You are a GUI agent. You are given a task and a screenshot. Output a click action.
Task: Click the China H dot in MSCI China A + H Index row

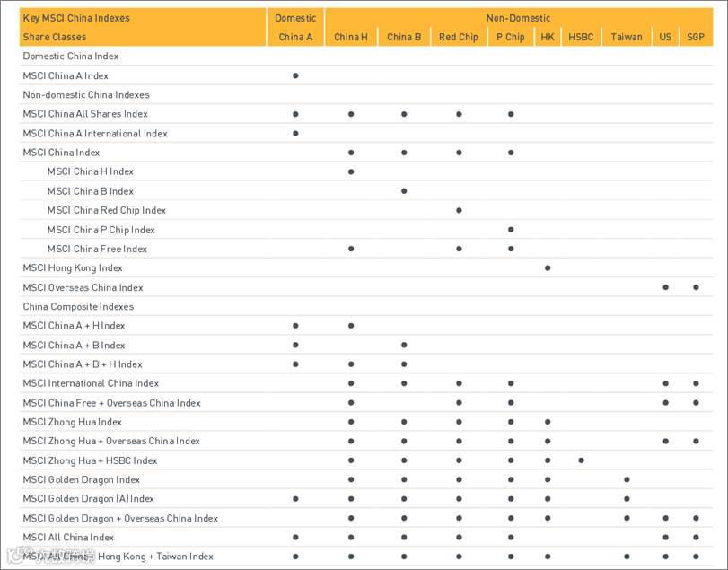pyautogui.click(x=351, y=326)
